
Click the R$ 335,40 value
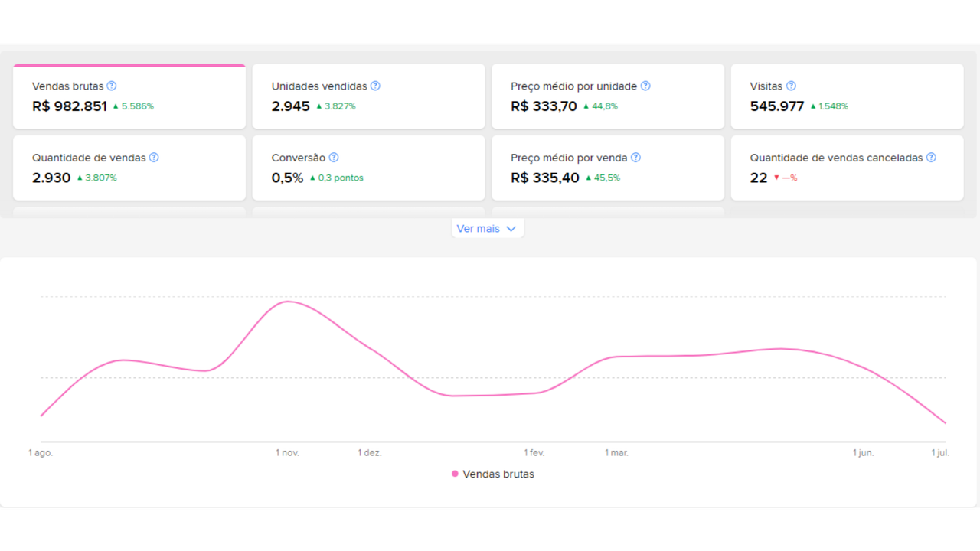coord(545,178)
